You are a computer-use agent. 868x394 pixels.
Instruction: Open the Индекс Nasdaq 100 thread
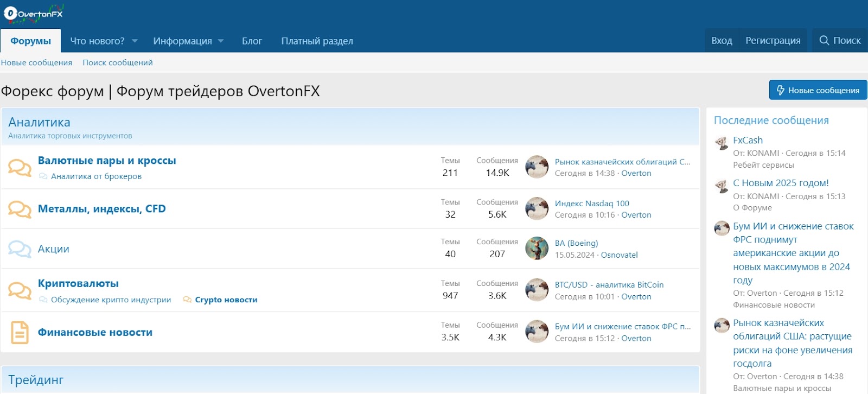click(x=592, y=204)
